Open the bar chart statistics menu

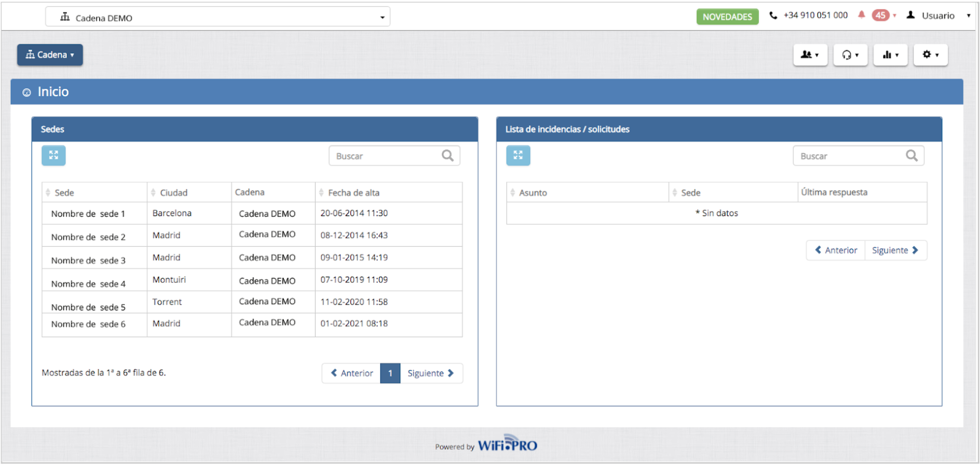890,55
